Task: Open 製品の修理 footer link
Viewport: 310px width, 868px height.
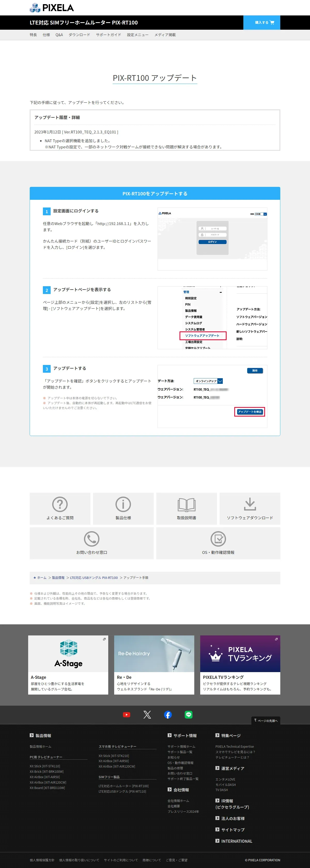Action: [175, 768]
